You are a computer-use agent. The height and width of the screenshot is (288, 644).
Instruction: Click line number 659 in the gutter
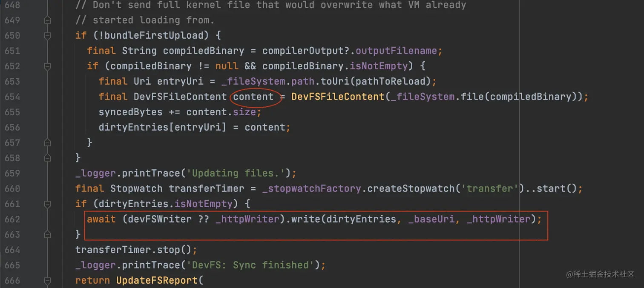tap(12, 173)
